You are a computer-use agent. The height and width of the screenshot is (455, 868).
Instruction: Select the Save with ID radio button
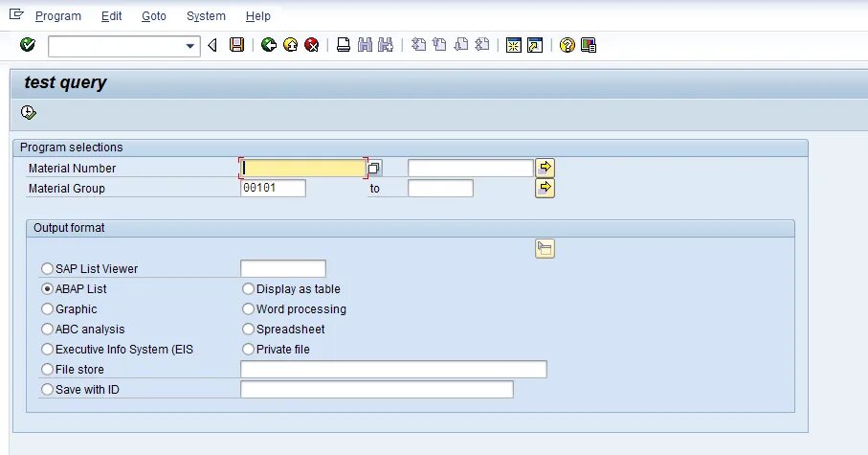pos(48,390)
